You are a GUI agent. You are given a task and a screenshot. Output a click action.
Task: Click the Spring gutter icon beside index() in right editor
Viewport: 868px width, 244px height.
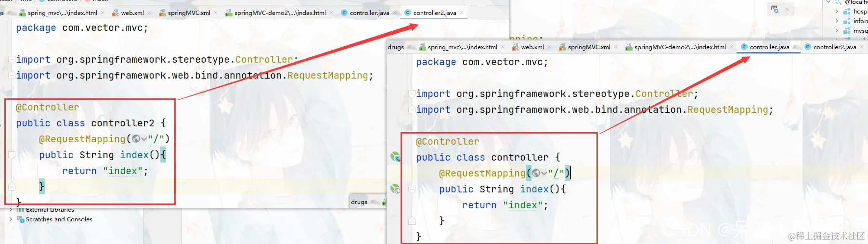[395, 189]
